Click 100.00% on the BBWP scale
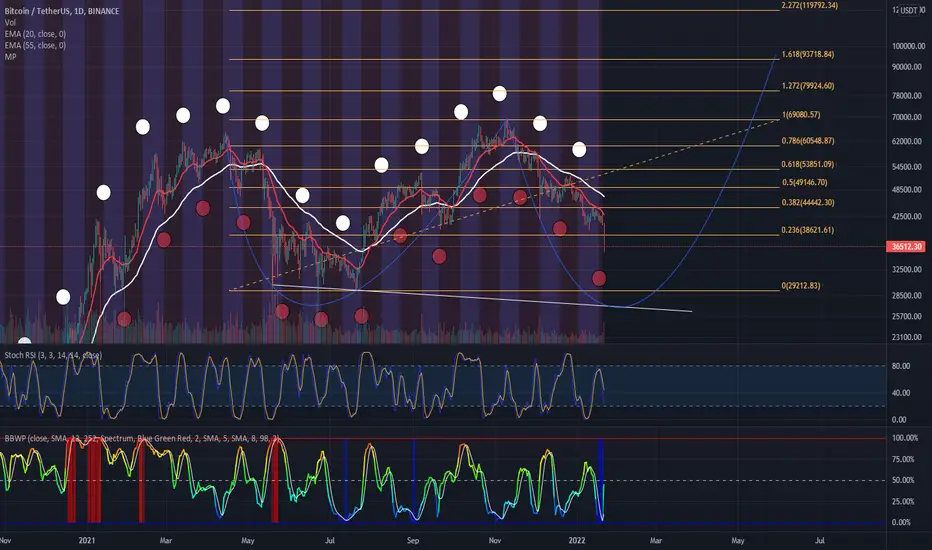 (905, 438)
